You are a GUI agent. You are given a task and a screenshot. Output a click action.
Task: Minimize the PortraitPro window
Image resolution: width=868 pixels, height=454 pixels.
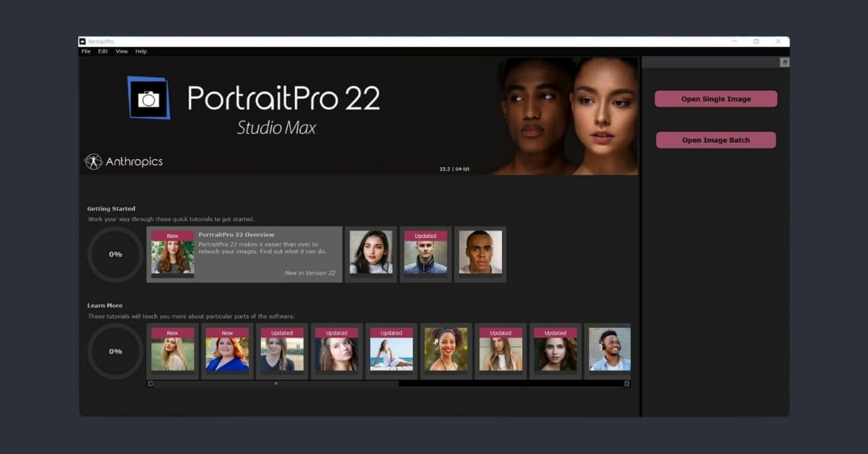click(x=735, y=41)
